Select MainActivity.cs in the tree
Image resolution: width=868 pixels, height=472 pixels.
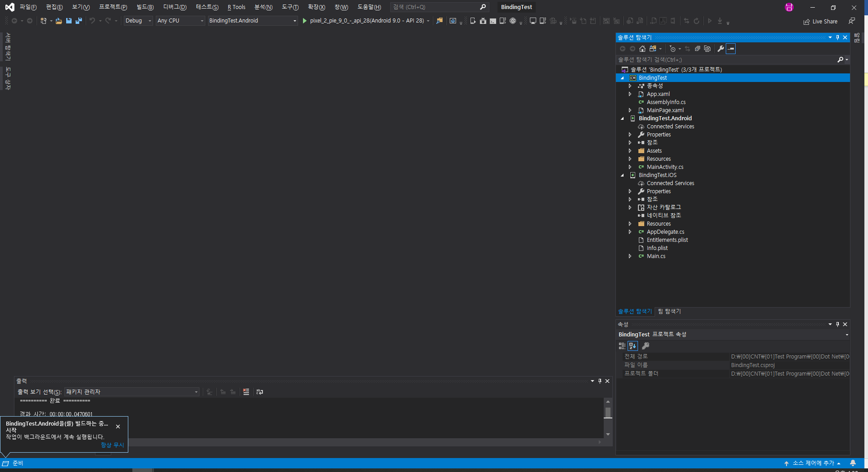(x=665, y=167)
